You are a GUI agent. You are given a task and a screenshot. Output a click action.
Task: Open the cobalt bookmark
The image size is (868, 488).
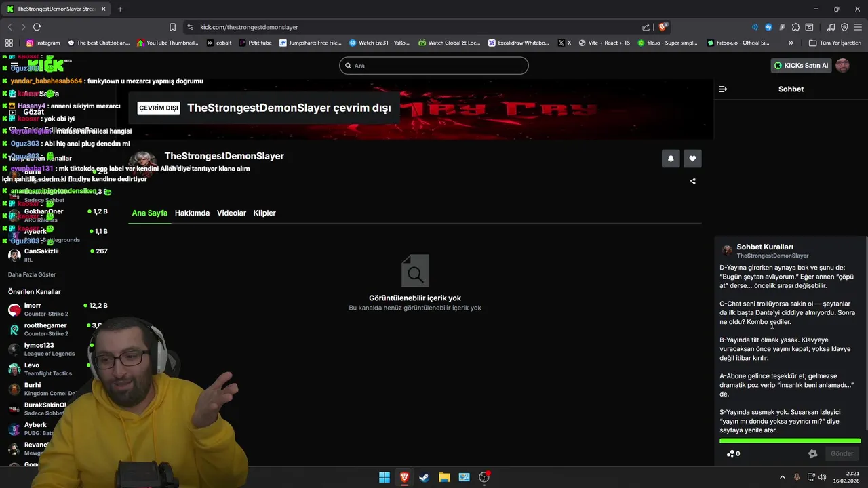pos(219,43)
